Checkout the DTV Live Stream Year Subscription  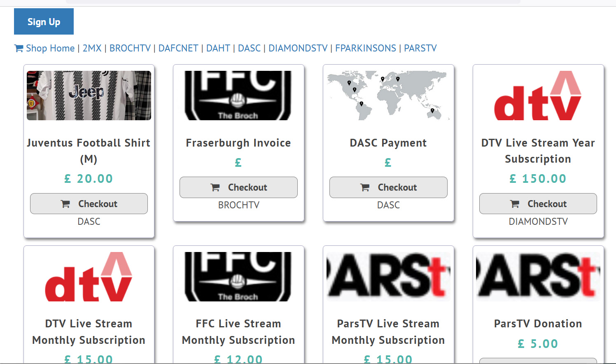click(x=538, y=204)
